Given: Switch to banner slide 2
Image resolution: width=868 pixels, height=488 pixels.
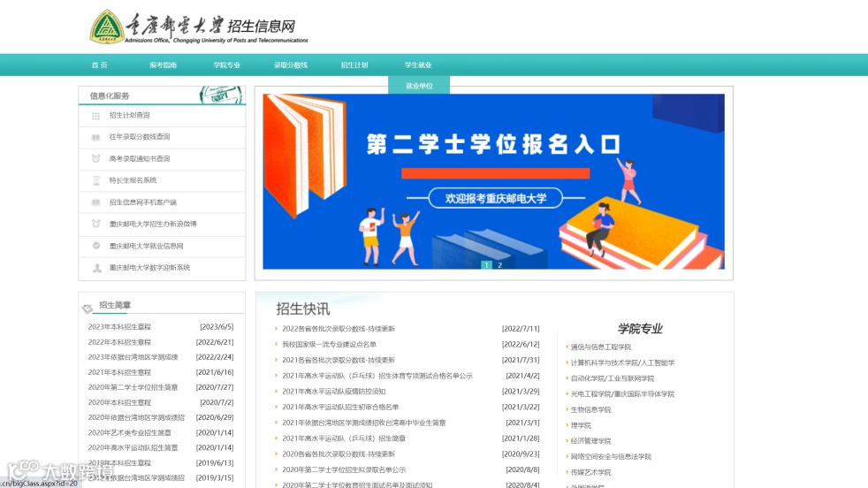Looking at the screenshot, I should pyautogui.click(x=500, y=264).
